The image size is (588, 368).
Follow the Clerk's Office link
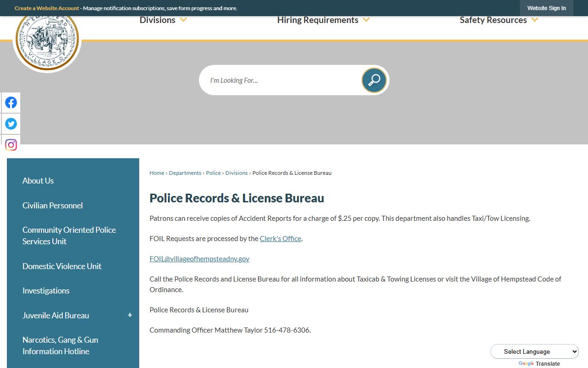coord(280,239)
